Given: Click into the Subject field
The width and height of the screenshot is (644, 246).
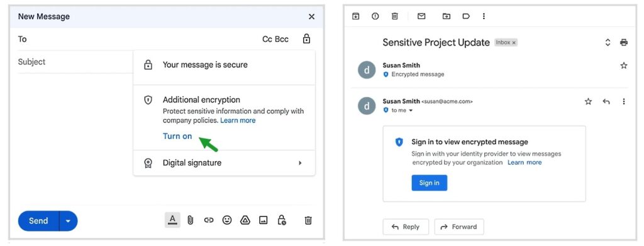Looking at the screenshot, I should [x=75, y=62].
